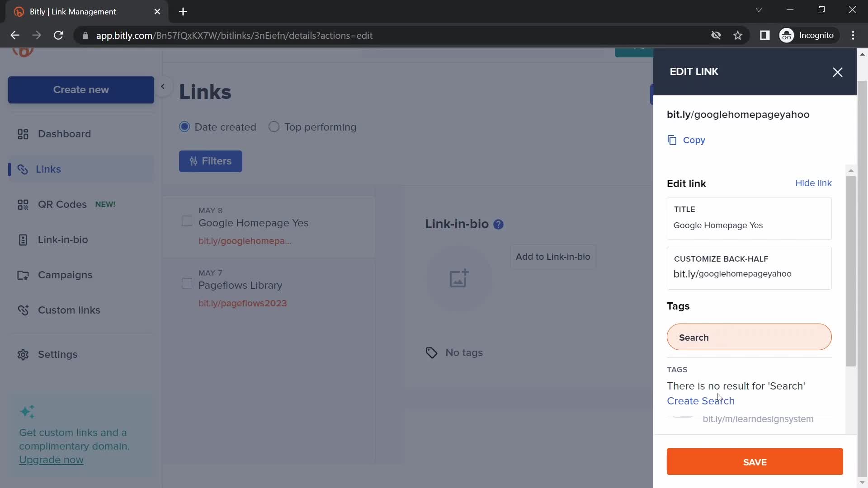
Task: Click the Copy link icon
Action: click(x=671, y=140)
